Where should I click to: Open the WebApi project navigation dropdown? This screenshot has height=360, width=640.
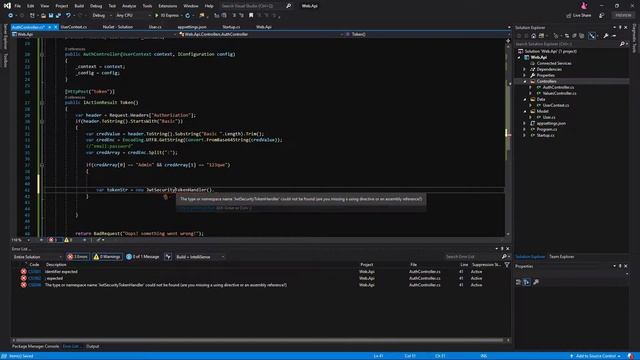pyautogui.click(x=94, y=34)
